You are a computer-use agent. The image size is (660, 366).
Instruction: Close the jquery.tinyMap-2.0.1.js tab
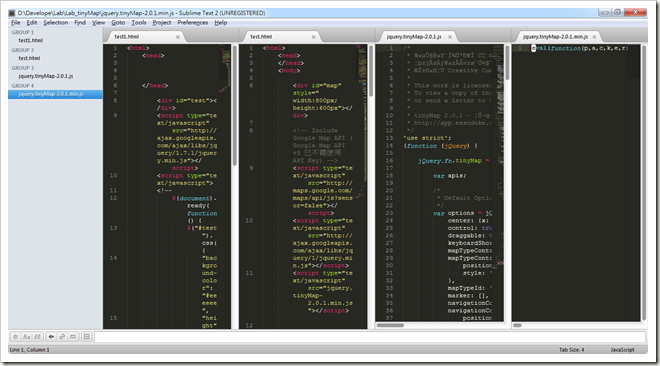pos(450,37)
